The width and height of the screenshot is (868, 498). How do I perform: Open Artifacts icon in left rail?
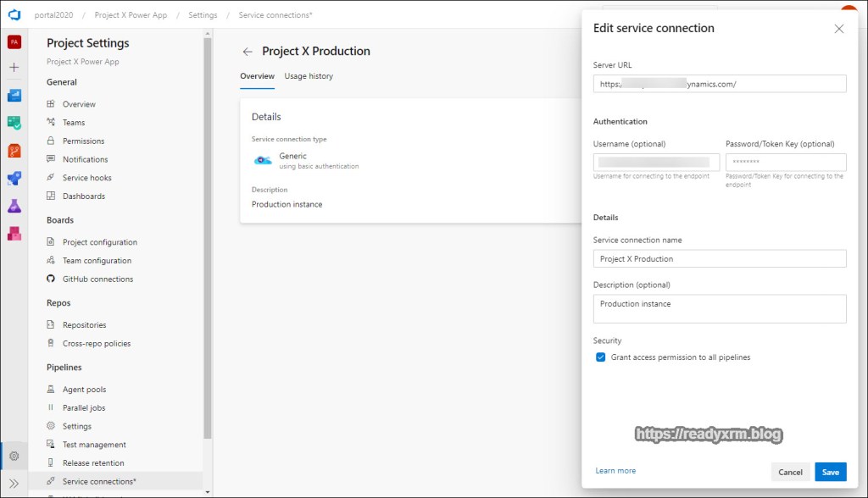[14, 233]
